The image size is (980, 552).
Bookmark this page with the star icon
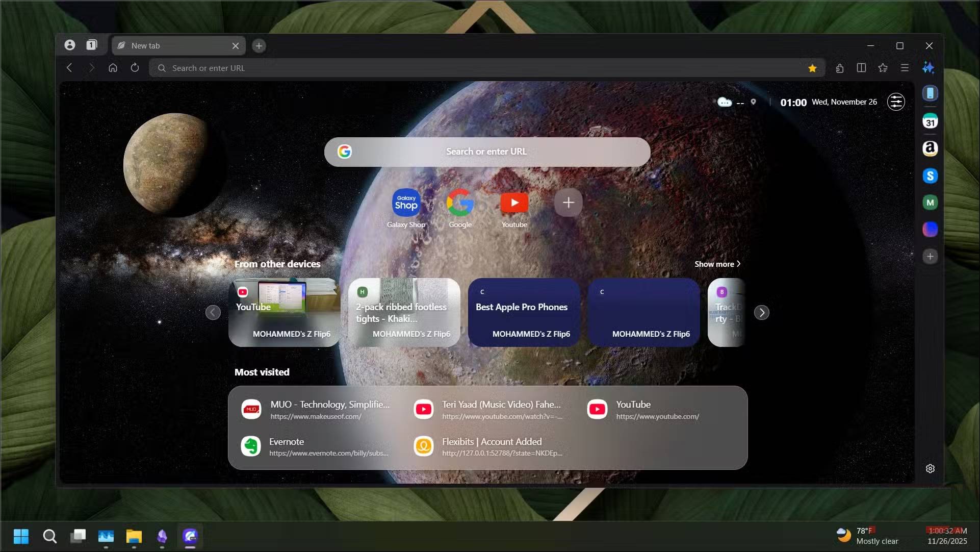click(812, 68)
